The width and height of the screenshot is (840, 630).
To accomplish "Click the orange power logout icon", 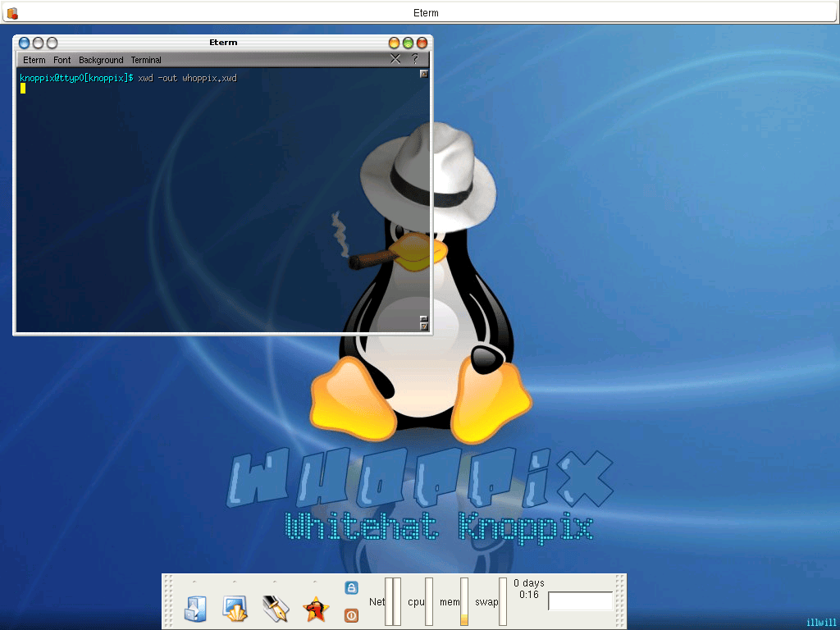I will (x=351, y=615).
